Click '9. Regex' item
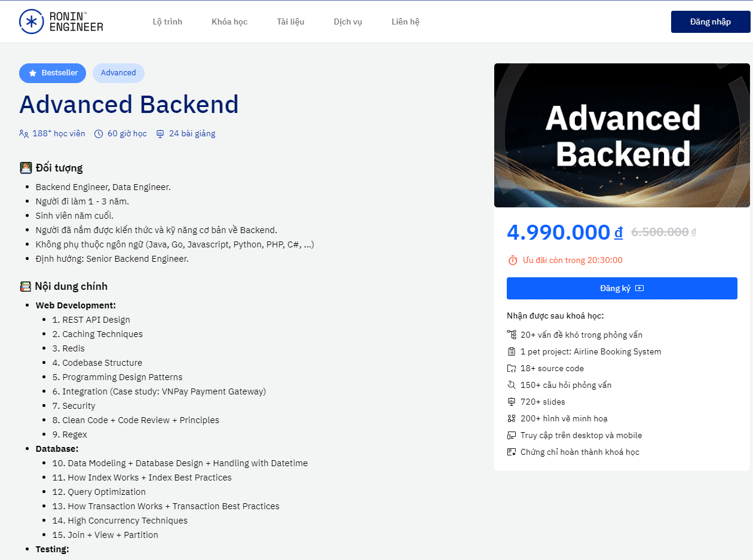The width and height of the screenshot is (753, 560). pyautogui.click(x=69, y=434)
